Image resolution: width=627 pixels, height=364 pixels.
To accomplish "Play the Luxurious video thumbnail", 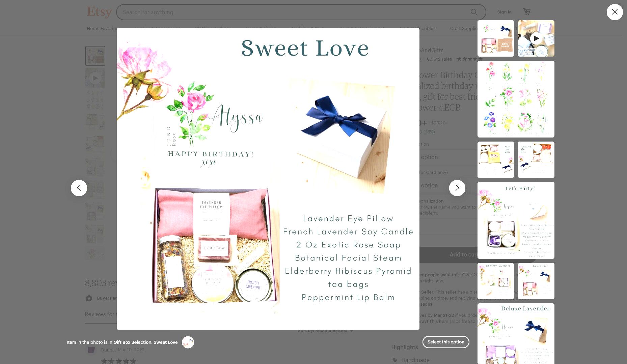I will (536, 38).
